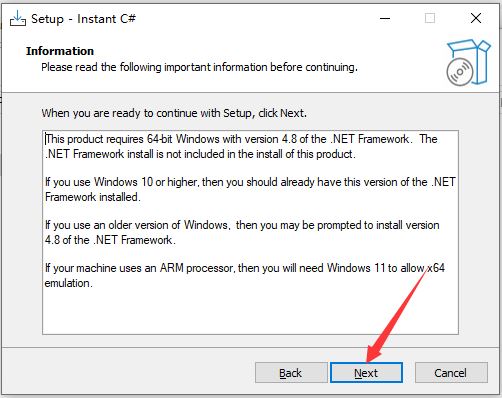
Task: Click the red arrow annotation pointing to Next
Action: tap(397, 315)
